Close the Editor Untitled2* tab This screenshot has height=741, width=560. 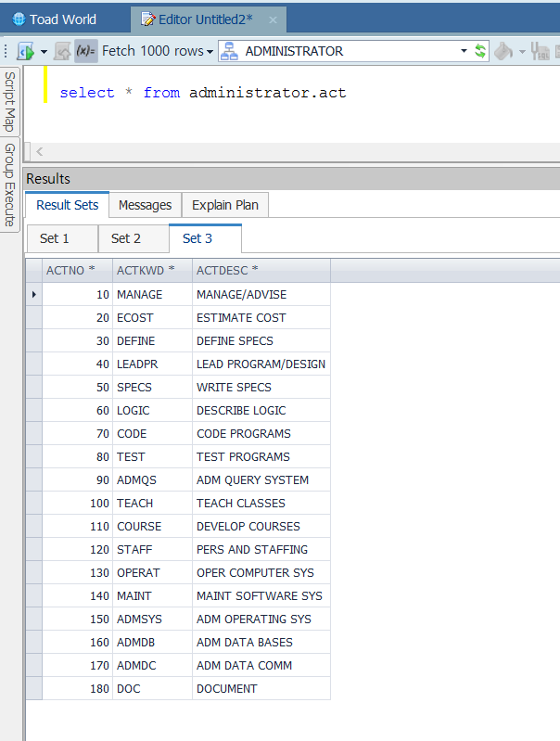273,19
